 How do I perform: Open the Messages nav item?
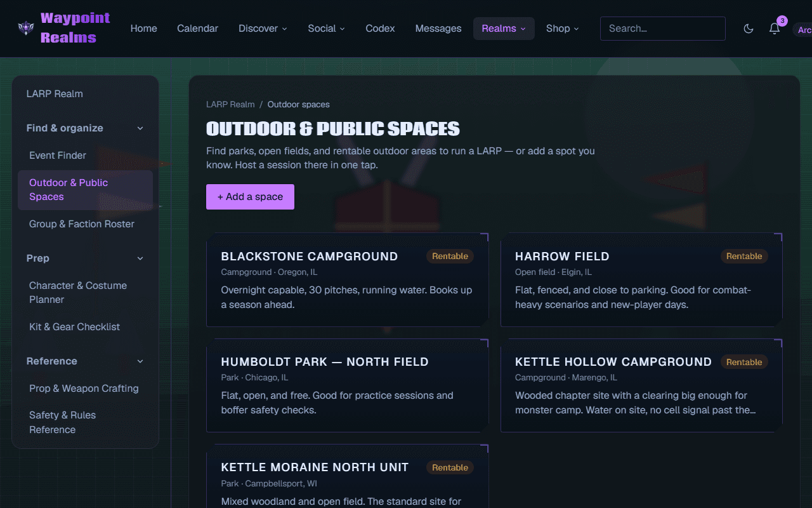point(438,29)
